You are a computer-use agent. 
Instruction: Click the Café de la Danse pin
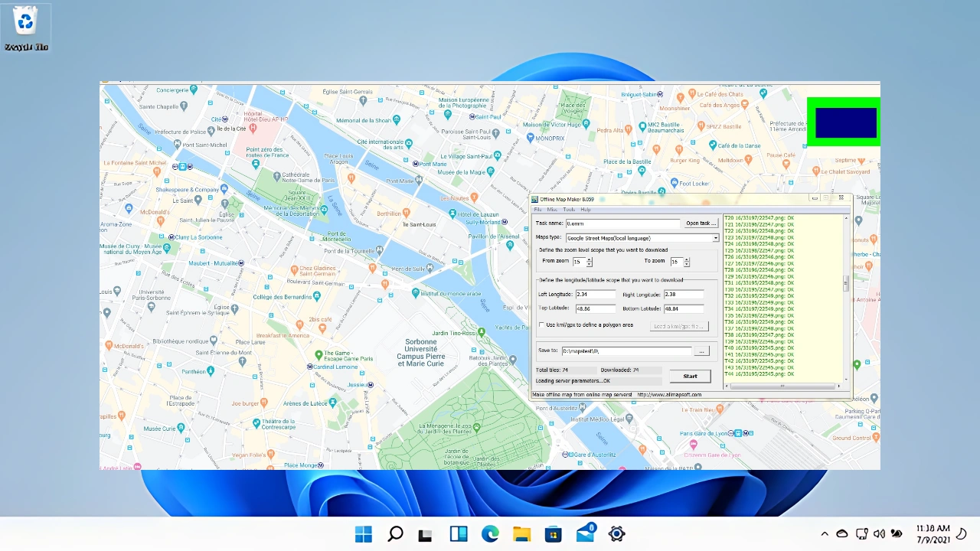click(712, 145)
